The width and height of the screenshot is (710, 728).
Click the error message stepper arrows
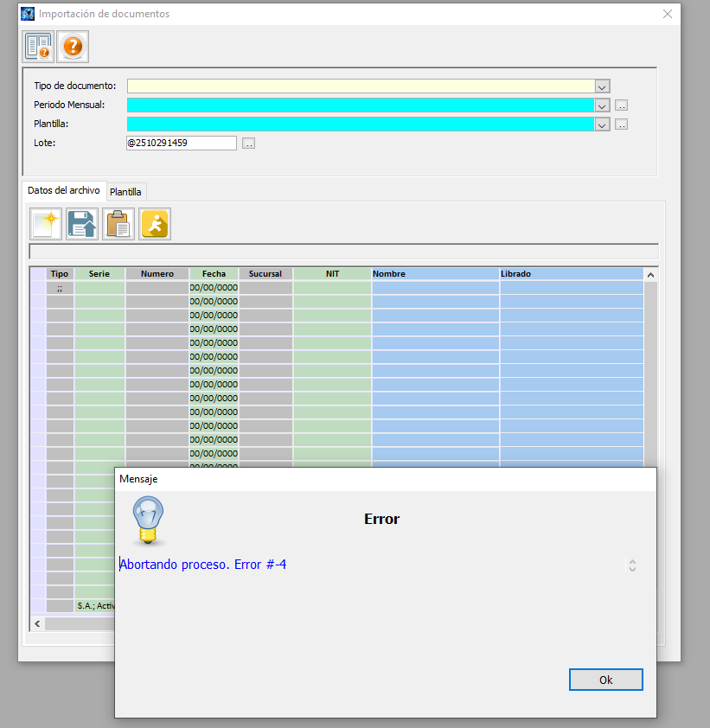[x=632, y=565]
